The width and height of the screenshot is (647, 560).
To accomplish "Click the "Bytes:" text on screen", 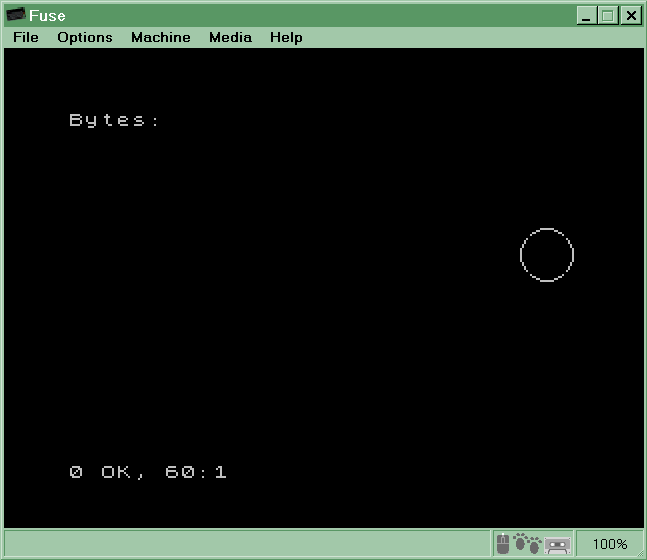I will pyautogui.click(x=114, y=120).
